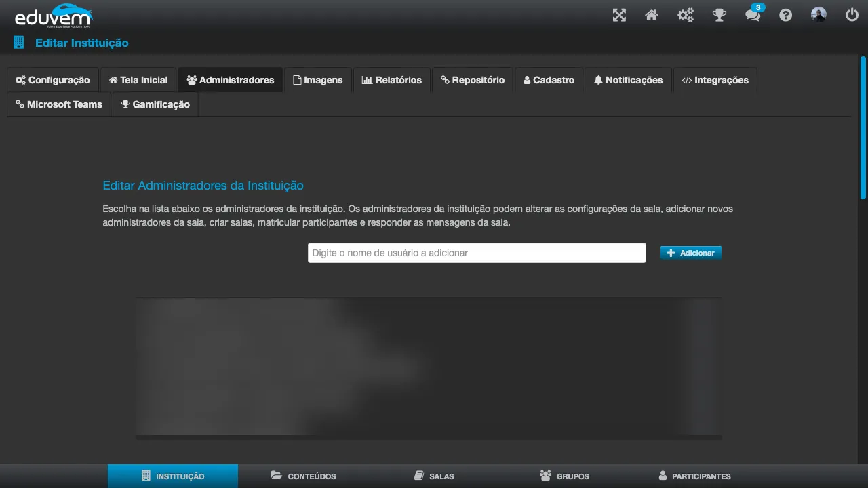Click the Adicionar button
The height and width of the screenshot is (488, 868).
click(x=691, y=253)
